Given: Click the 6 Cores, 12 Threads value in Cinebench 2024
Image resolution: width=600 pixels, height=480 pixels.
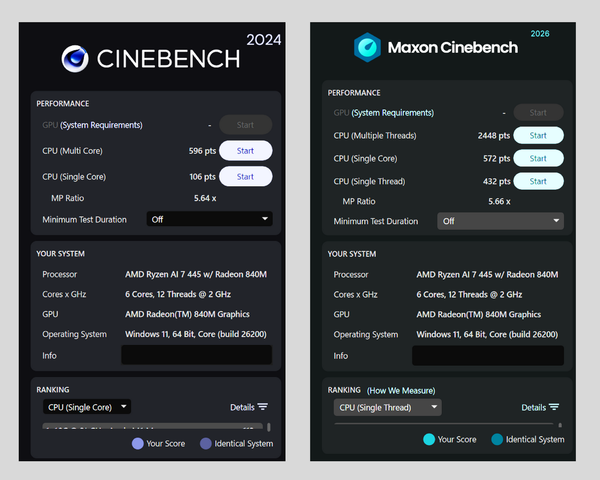Looking at the screenshot, I should [178, 294].
